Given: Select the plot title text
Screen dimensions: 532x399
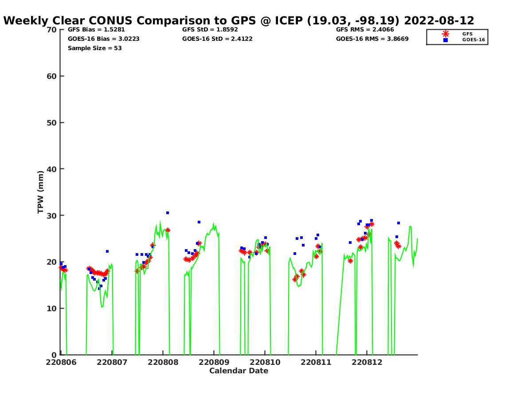Looking at the screenshot, I should pyautogui.click(x=239, y=21).
